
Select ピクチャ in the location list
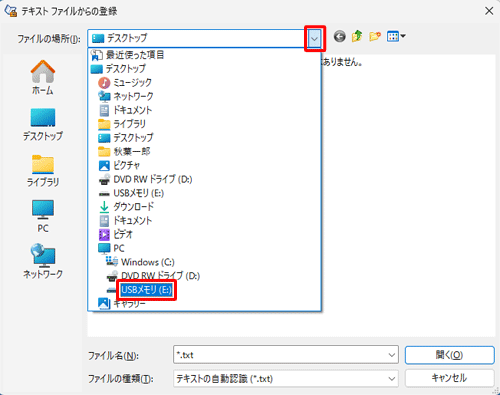pos(205,165)
